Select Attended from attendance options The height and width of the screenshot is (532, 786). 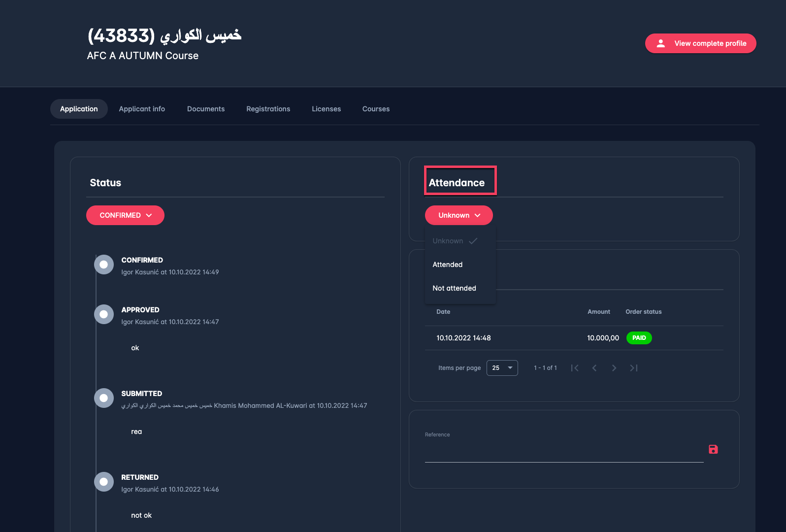pos(448,265)
